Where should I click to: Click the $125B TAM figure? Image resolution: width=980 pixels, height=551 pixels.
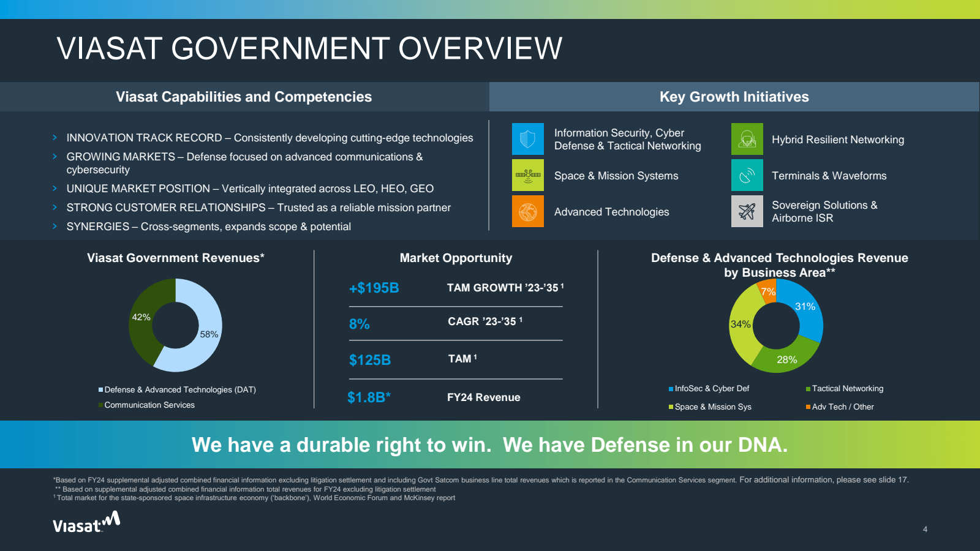(x=370, y=360)
